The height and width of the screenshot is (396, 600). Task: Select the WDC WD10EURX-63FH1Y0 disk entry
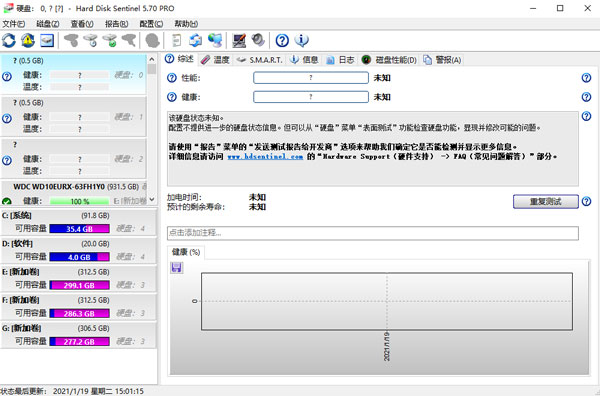[x=73, y=193]
